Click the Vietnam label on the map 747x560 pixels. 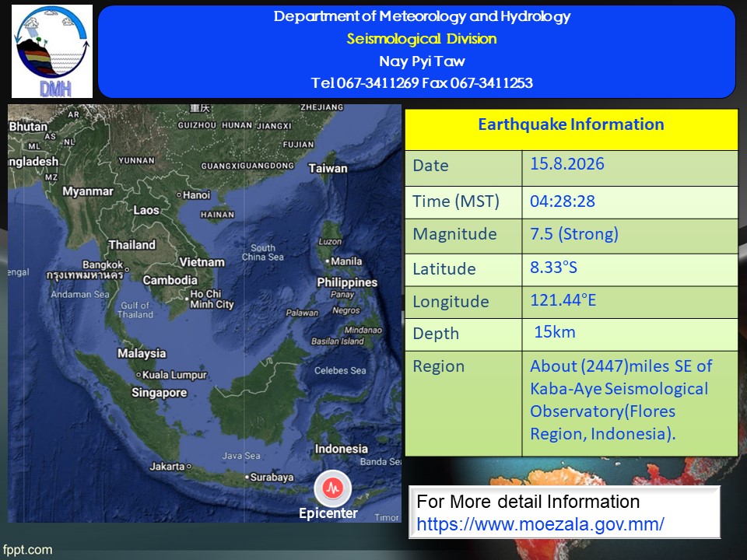(202, 262)
